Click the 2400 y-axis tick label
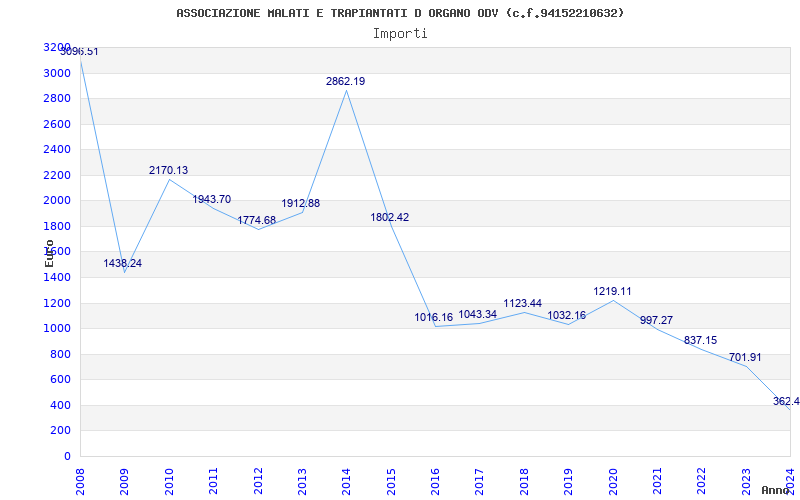Screen dimensions: 800x500 click(x=57, y=150)
